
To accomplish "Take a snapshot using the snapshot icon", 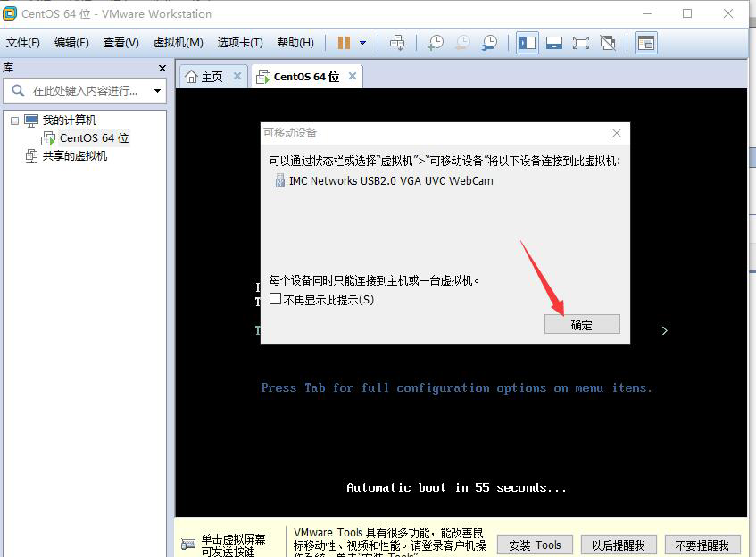I will point(436,43).
